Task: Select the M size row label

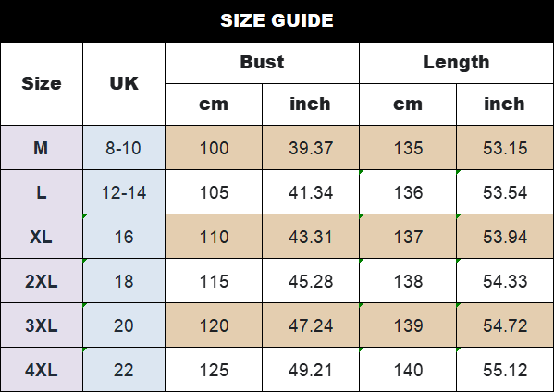Action: [42, 148]
